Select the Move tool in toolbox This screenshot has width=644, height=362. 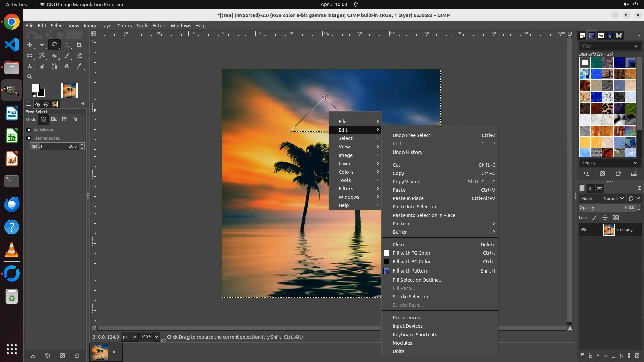coord(30,45)
